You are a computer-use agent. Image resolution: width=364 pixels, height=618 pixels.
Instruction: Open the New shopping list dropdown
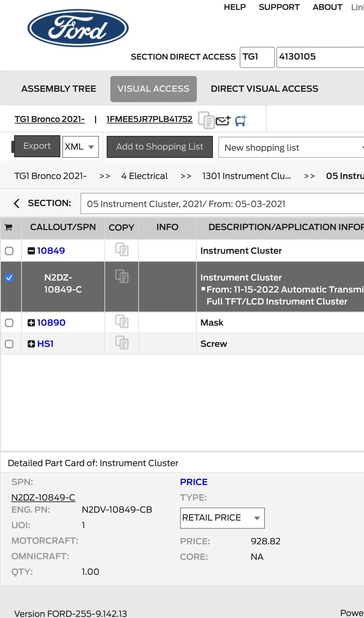[291, 147]
